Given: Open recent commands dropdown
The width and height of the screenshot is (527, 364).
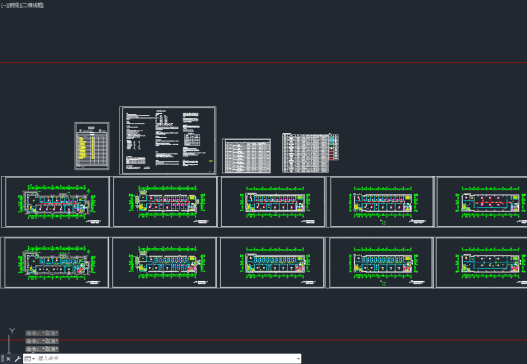Looking at the screenshot, I should click(x=30, y=359).
